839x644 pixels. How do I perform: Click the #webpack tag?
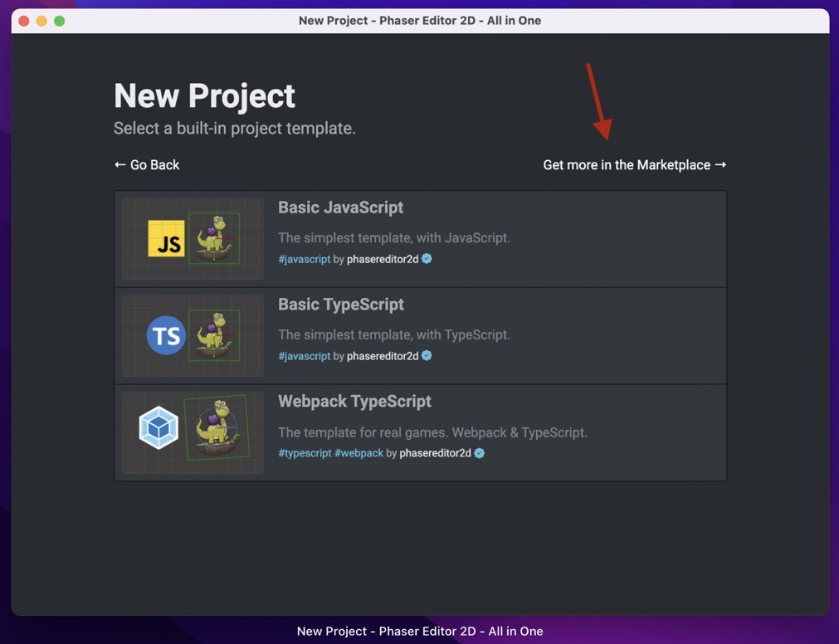[359, 453]
